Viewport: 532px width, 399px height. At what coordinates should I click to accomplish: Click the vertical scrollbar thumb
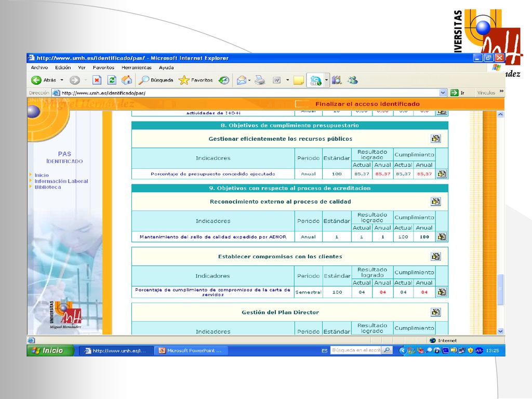tap(500, 289)
